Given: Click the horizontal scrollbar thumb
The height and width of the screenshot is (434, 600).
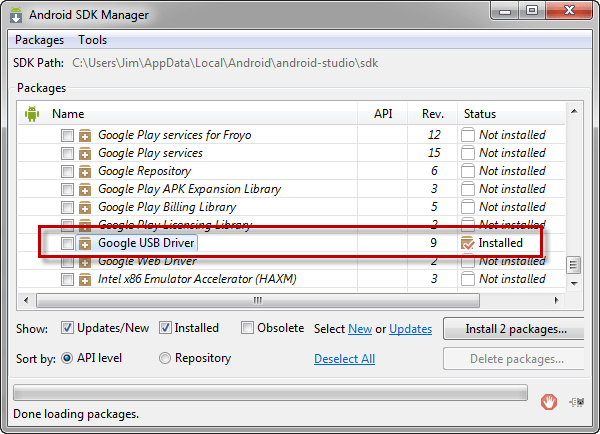Looking at the screenshot, I should point(258,300).
